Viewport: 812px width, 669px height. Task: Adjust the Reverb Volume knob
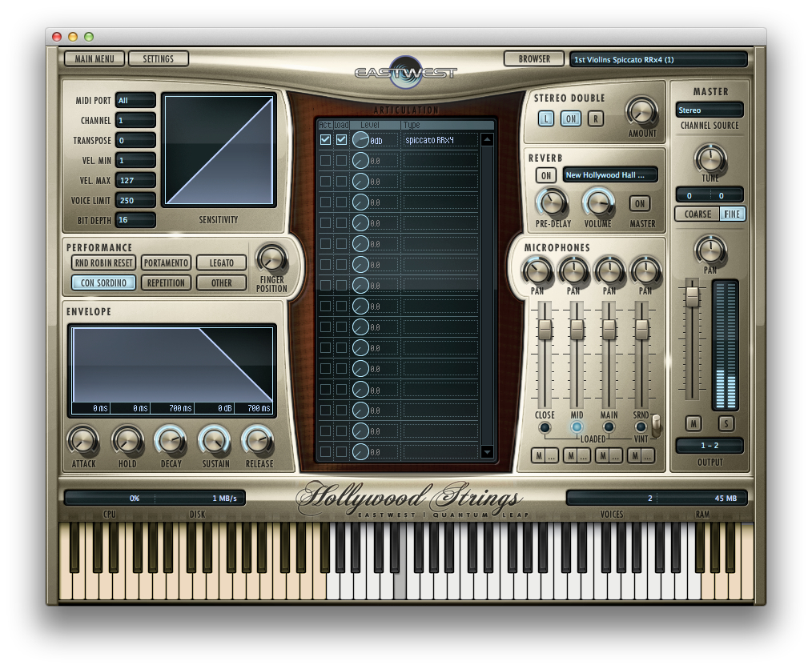[598, 202]
